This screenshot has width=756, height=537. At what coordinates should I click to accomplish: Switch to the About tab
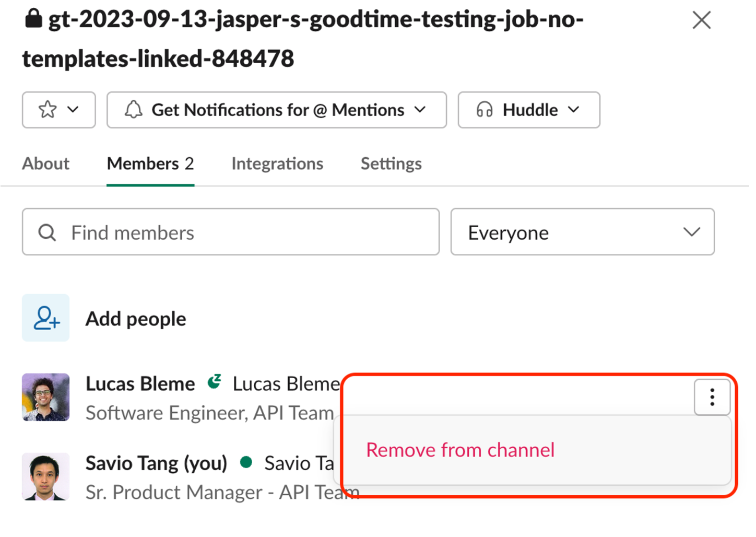click(46, 164)
